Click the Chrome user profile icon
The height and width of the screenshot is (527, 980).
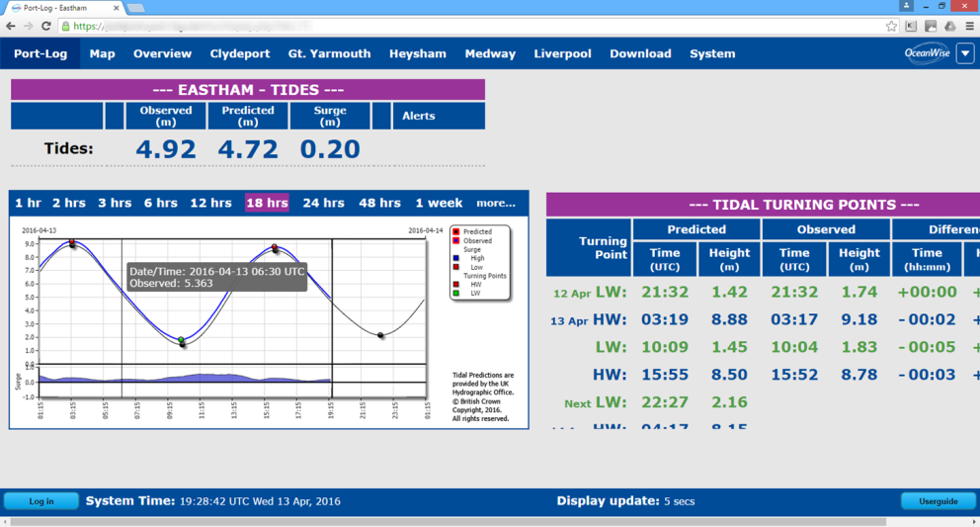point(907,7)
